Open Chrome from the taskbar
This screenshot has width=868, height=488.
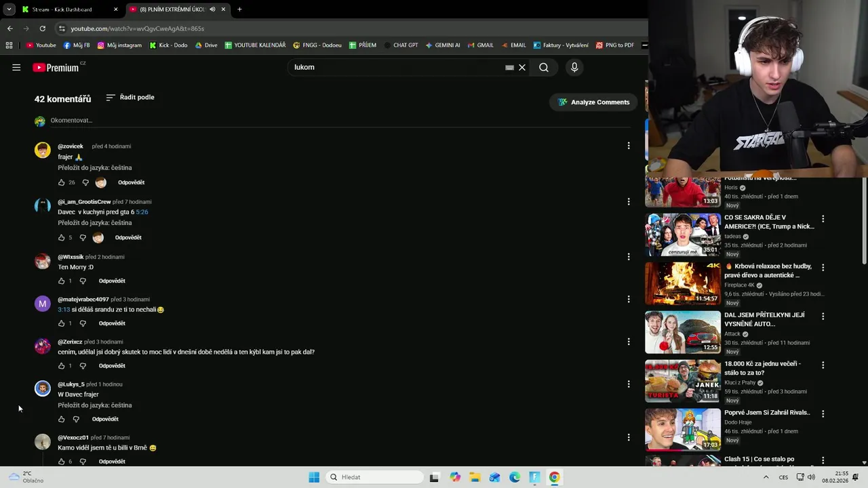555,477
